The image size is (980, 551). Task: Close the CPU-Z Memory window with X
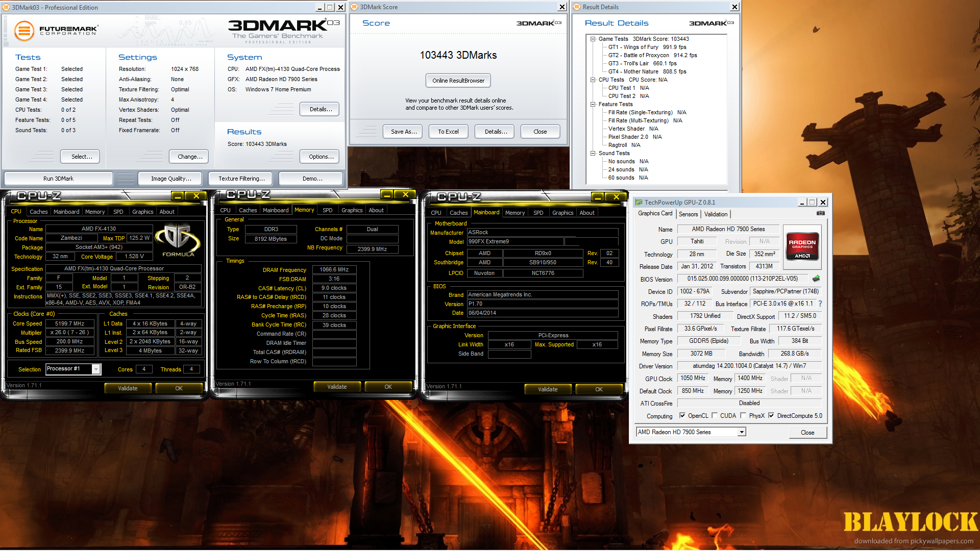coord(405,194)
